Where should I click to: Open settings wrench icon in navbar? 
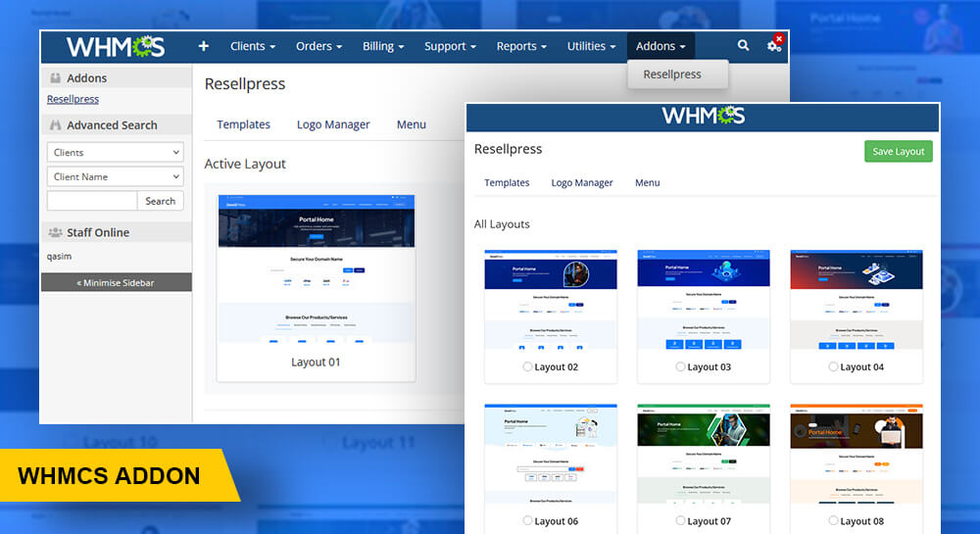pyautogui.click(x=773, y=46)
